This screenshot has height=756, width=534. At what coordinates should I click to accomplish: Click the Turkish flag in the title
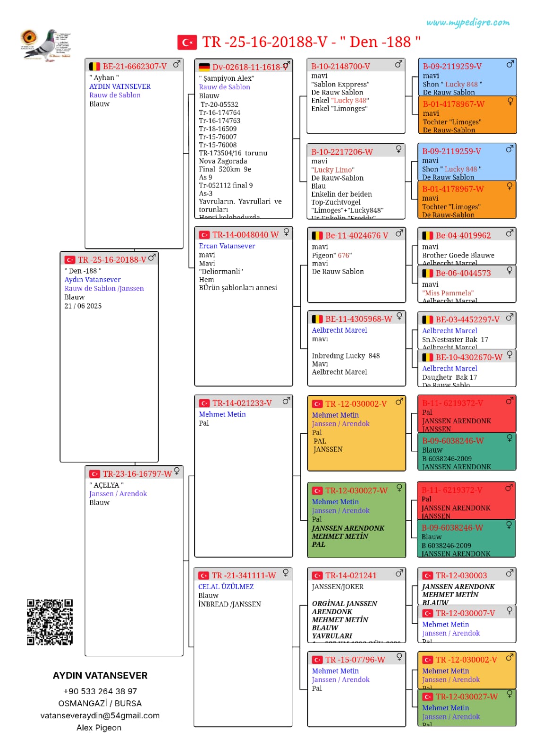187,43
